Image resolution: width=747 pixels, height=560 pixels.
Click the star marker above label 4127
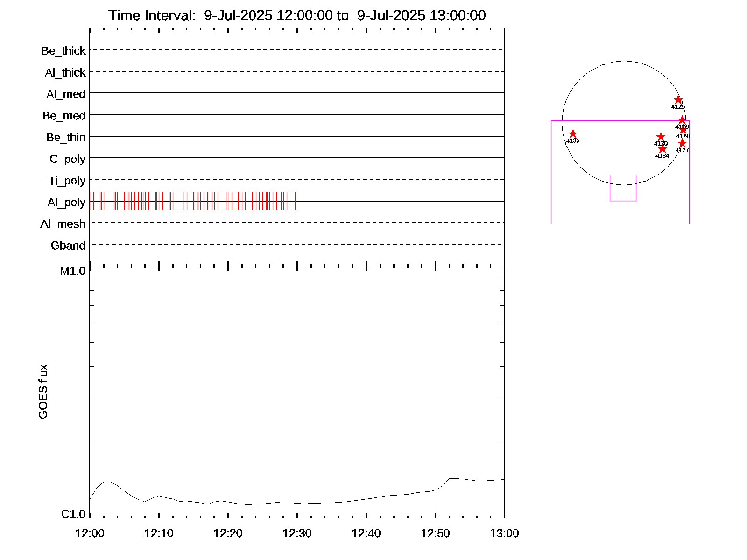pyautogui.click(x=682, y=143)
